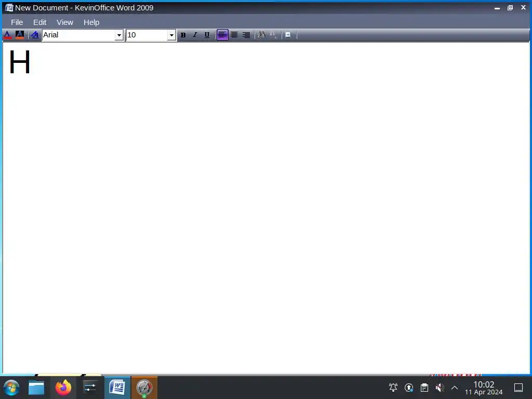This screenshot has height=399, width=532.
Task: Close the KevinOffice Word window
Action: click(523, 7)
